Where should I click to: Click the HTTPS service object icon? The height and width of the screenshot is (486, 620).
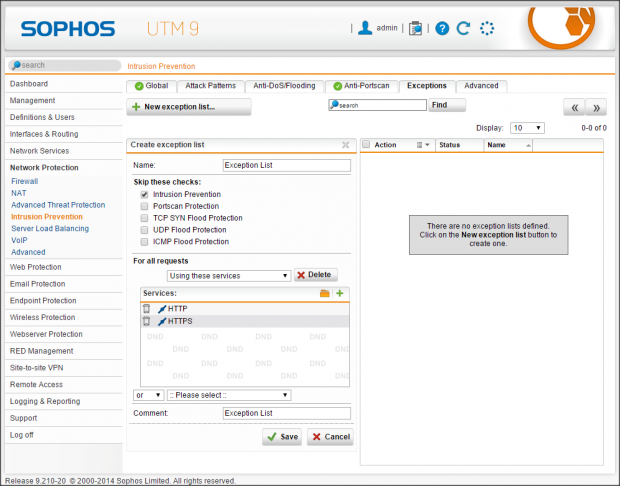(x=162, y=321)
